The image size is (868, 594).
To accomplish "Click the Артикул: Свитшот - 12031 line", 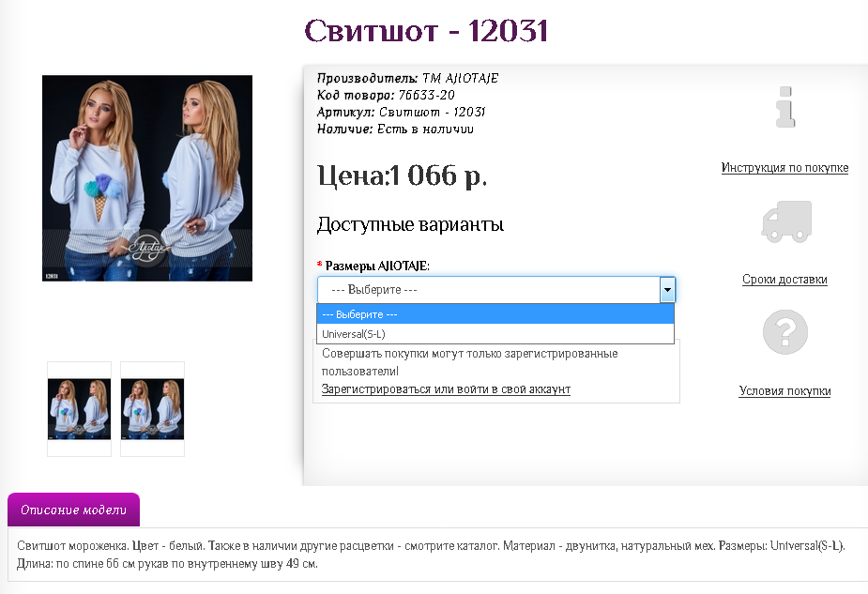I will [x=401, y=112].
